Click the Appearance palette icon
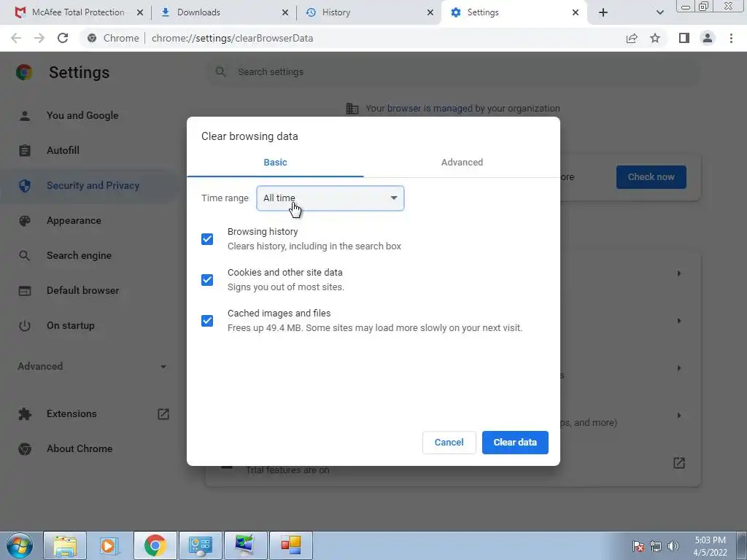747x560 pixels. pyautogui.click(x=25, y=220)
